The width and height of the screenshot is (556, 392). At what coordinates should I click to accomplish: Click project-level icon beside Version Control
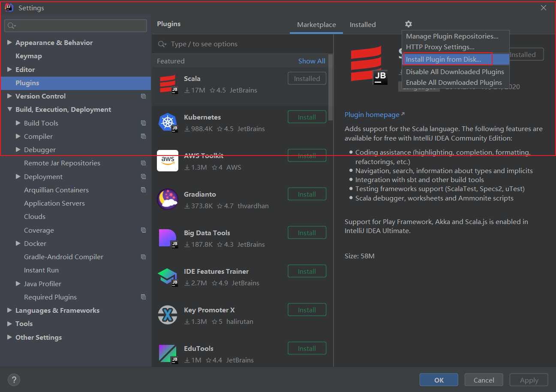tap(144, 96)
